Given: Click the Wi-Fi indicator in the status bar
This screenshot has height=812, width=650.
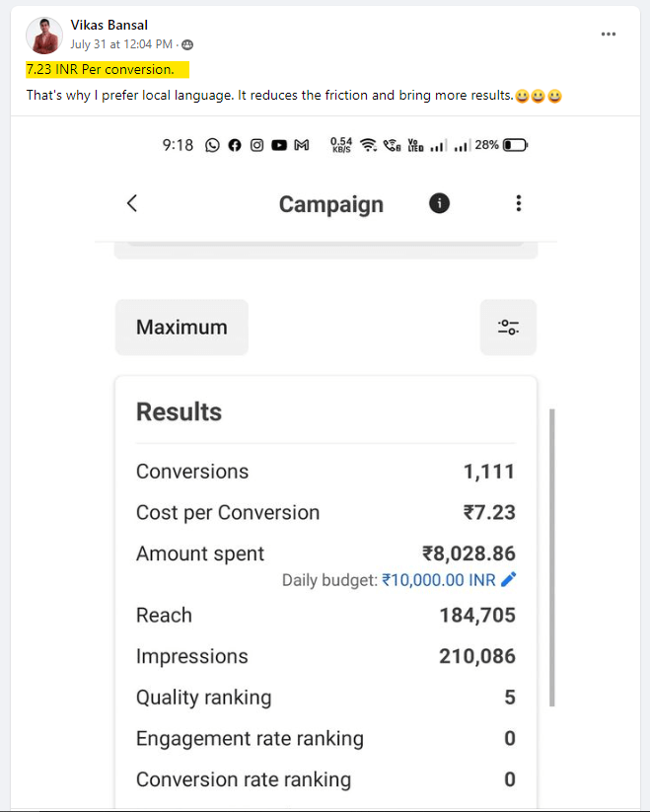Looking at the screenshot, I should click(x=367, y=144).
